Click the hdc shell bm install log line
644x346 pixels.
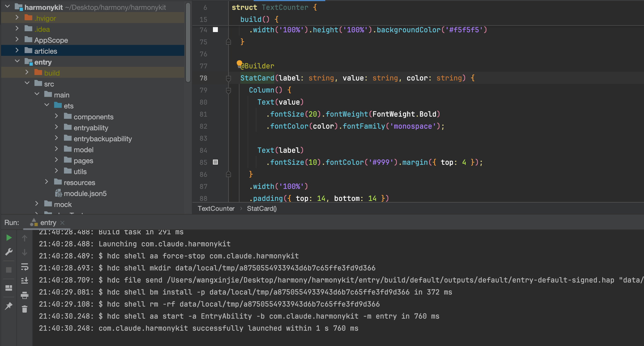(245, 292)
